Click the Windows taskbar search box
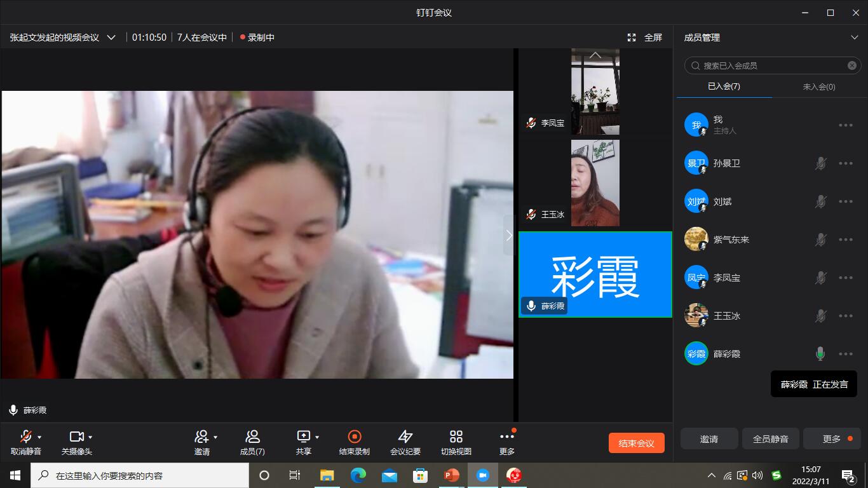Screen dimensions: 868x488 pos(140,475)
